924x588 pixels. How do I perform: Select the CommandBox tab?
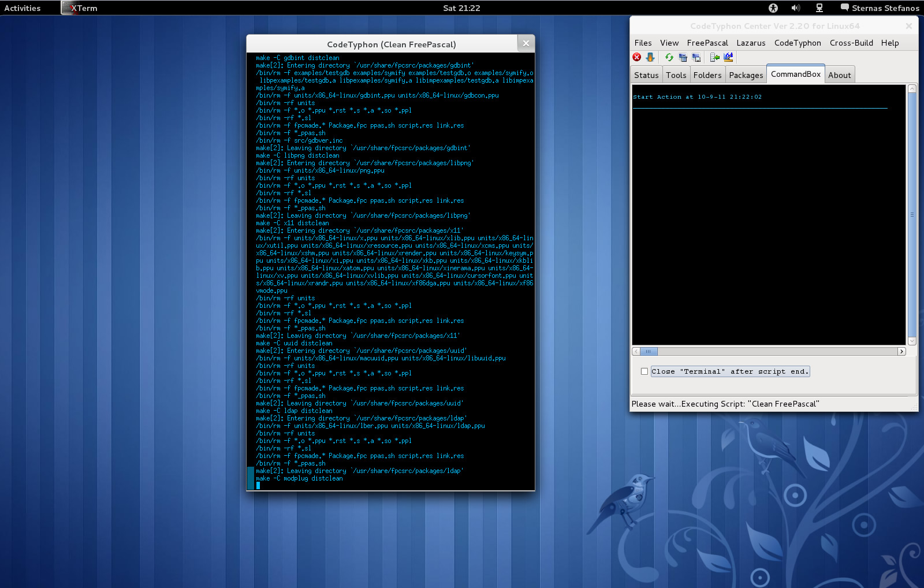click(796, 74)
